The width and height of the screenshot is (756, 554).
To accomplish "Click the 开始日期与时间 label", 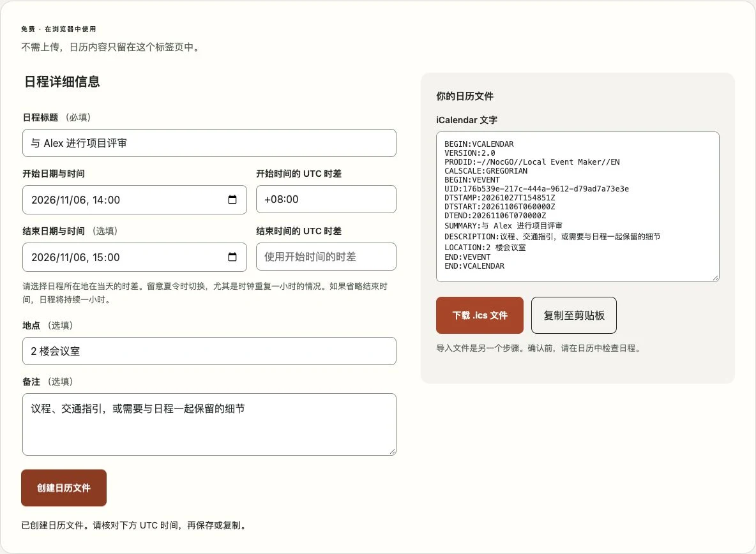I will (x=54, y=174).
